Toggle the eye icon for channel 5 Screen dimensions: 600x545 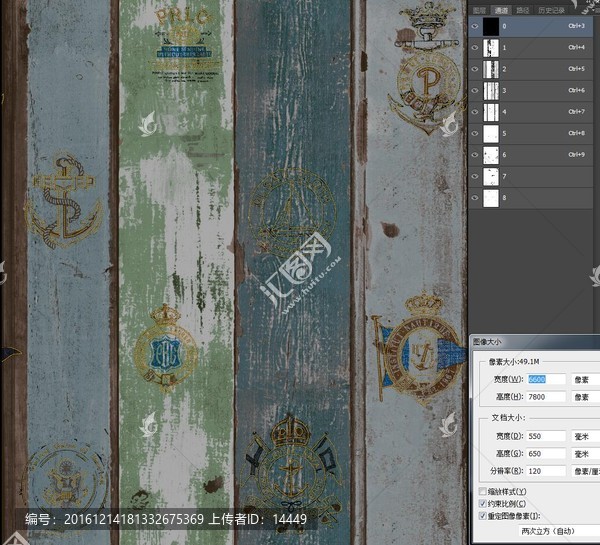pyautogui.click(x=475, y=134)
